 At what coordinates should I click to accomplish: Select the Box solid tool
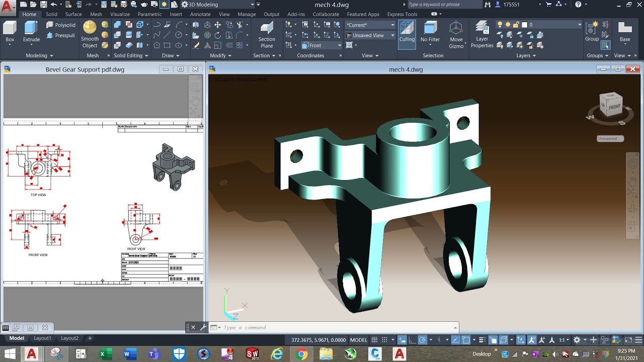pos(10,32)
